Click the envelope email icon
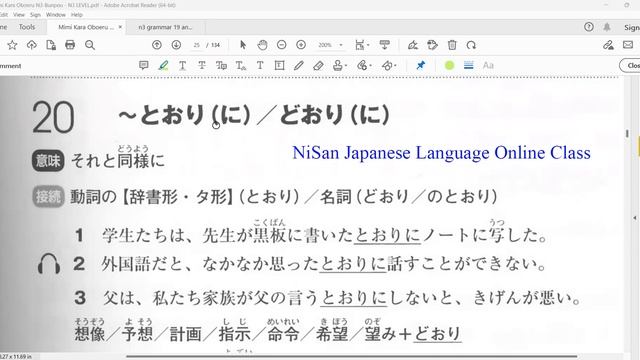Screen dimensions: 640x360 [x=628, y=45]
